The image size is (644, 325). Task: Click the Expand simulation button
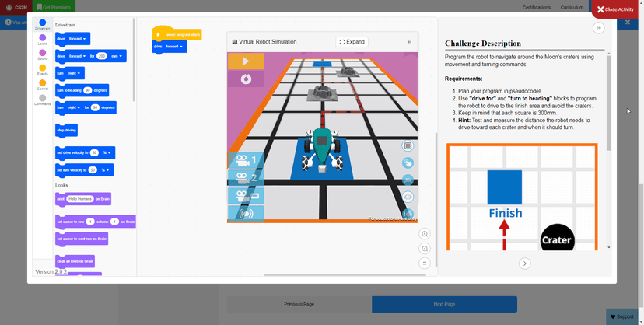[352, 42]
